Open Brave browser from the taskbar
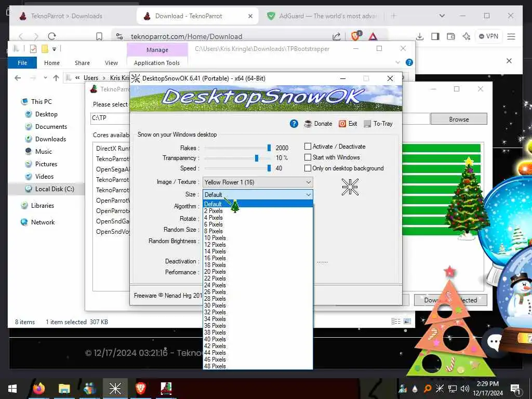532x399 pixels. (x=140, y=389)
